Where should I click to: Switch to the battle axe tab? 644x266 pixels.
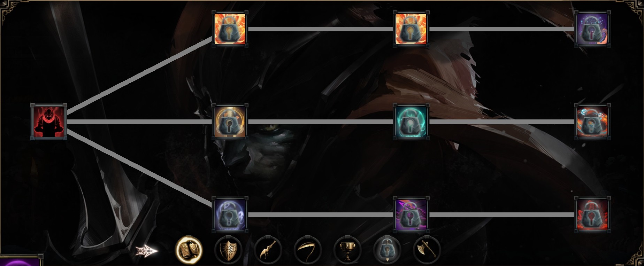(x=427, y=250)
